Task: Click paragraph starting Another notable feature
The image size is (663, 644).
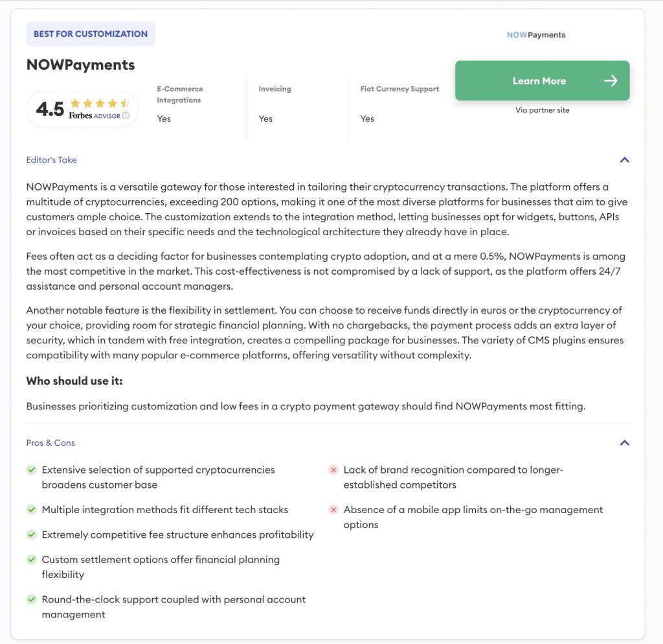Action: pyautogui.click(x=325, y=332)
